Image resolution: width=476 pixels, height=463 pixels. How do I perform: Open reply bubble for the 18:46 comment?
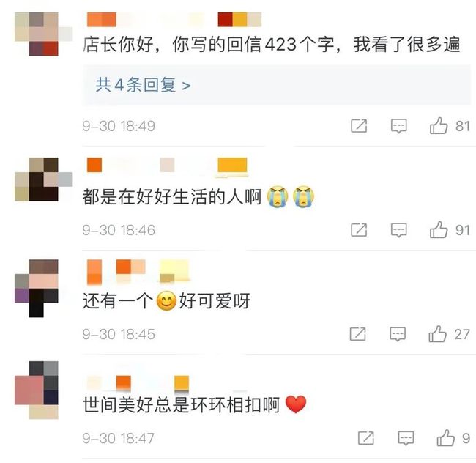(398, 230)
